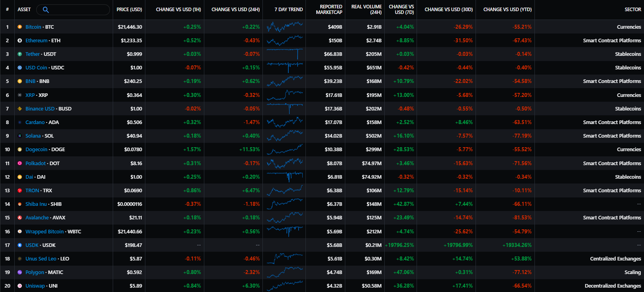Click Bitcoin's 7 day trend sparkline
The image size is (644, 292).
284,27
